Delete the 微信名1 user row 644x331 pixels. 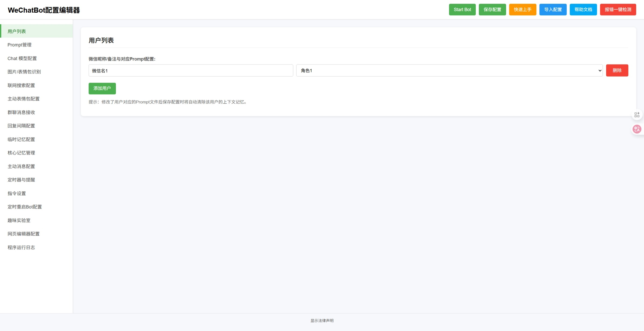tap(617, 70)
